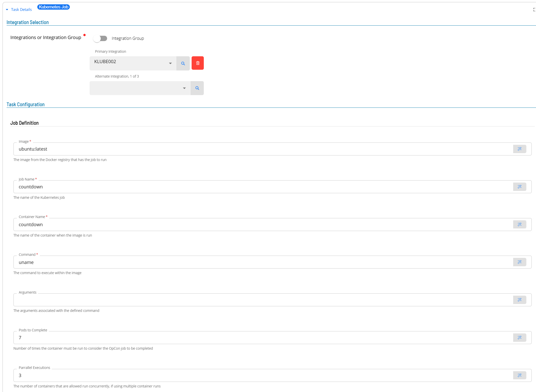Focus the empty Arguments input field
The height and width of the screenshot is (392, 536).
(254, 300)
